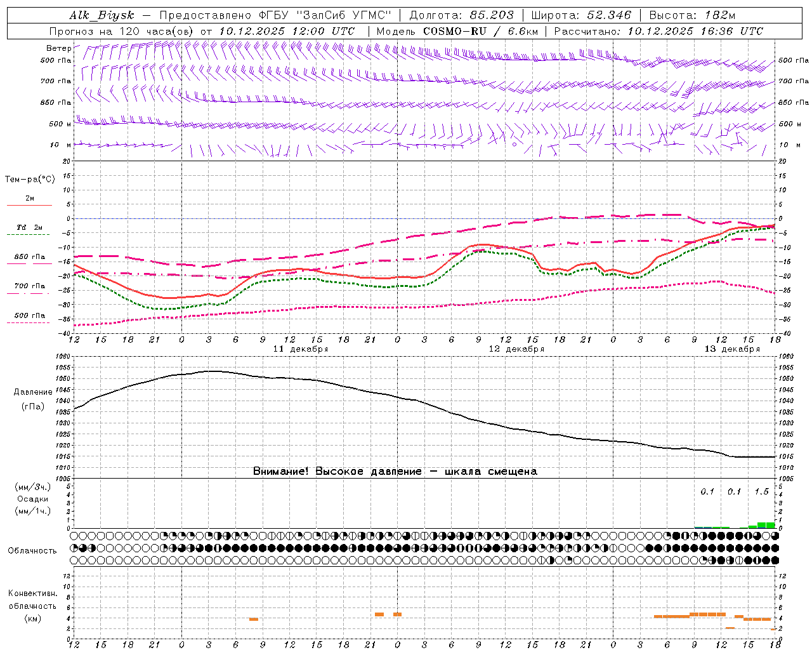Click the '11 декабря' date label

[301, 349]
